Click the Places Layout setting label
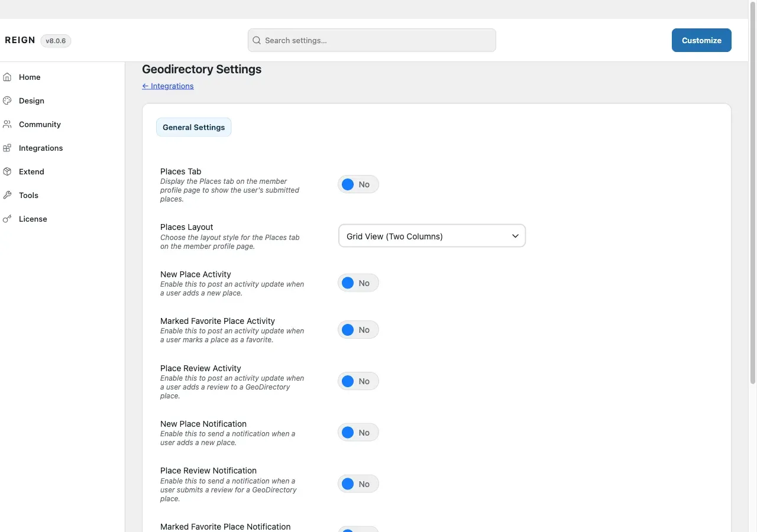This screenshot has height=532, width=757. tap(187, 227)
